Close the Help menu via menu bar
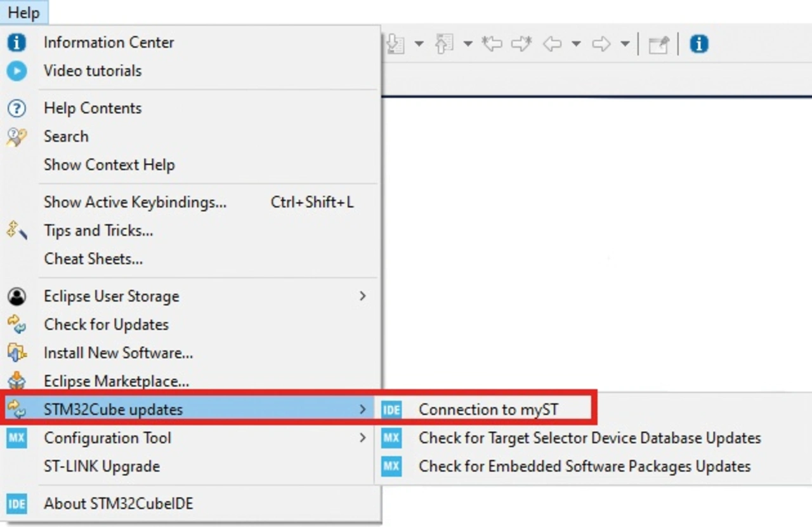812x527 pixels. click(x=23, y=12)
